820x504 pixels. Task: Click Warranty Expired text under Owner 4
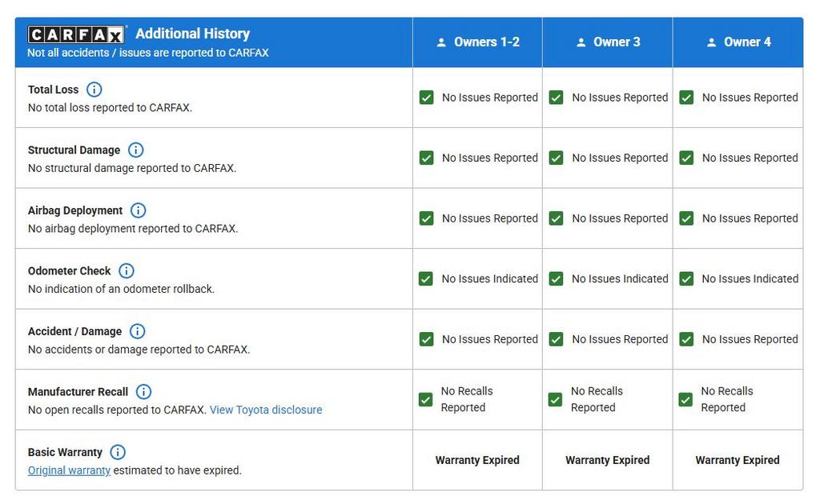click(x=737, y=460)
